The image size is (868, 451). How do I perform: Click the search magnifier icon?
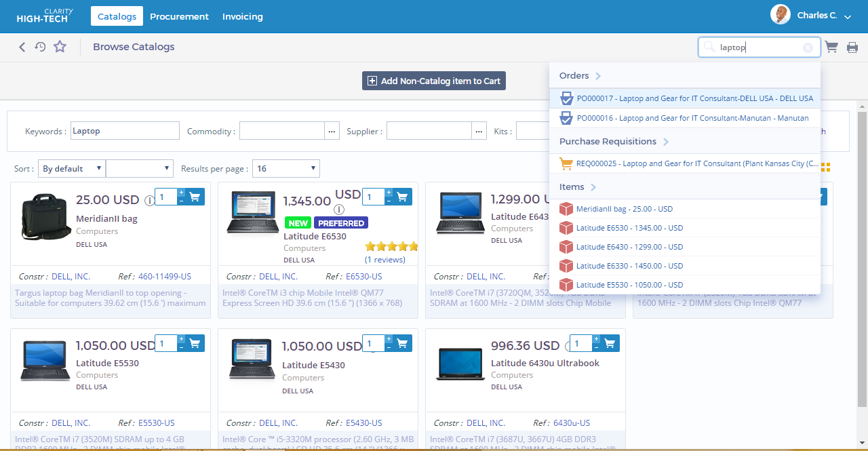point(709,47)
